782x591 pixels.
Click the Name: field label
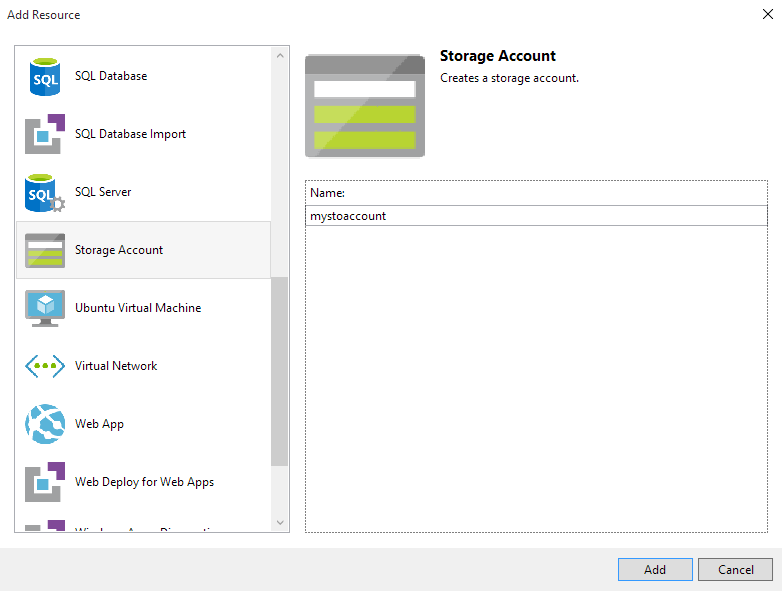pos(327,193)
